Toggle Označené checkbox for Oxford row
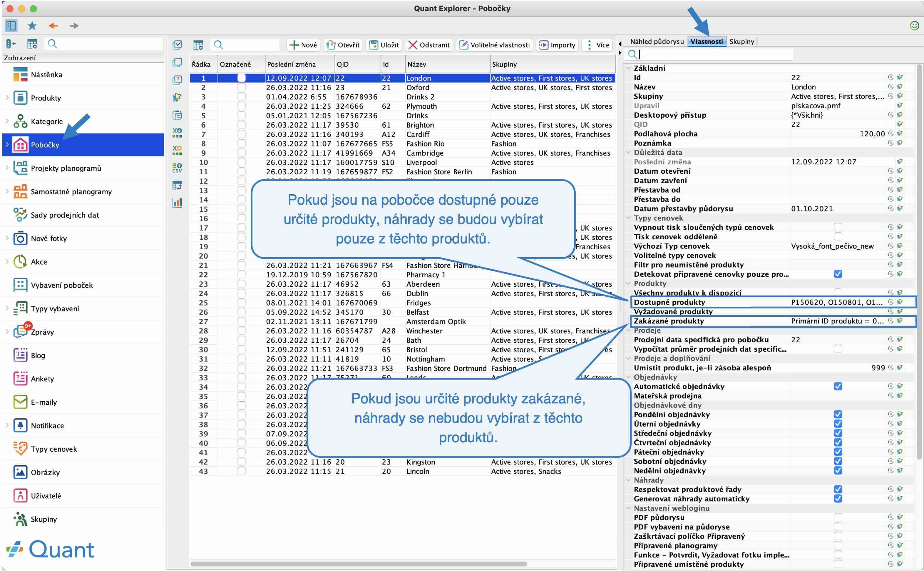Viewport: 924px width, 571px height. pos(242,88)
